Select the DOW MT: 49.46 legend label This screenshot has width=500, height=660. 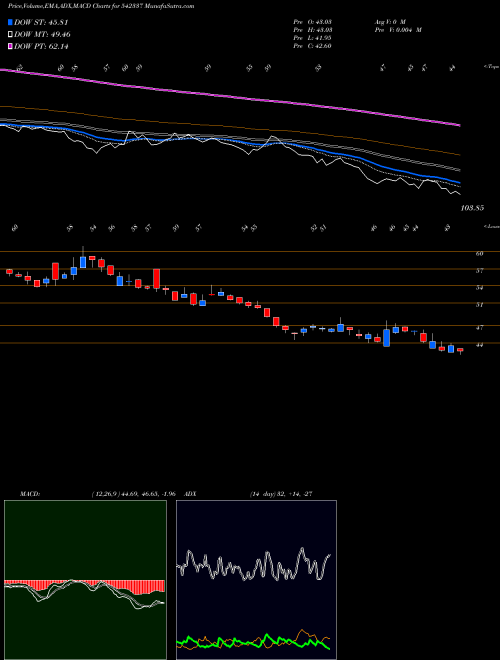(42, 35)
